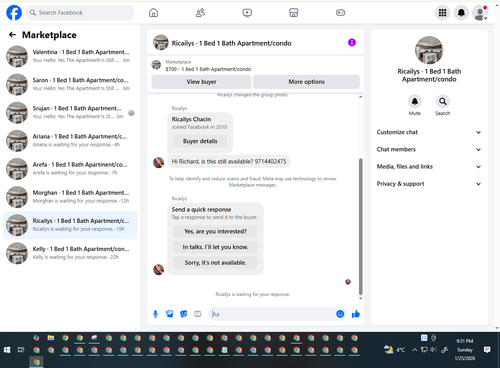Click the voice clip microphone icon

point(155,314)
